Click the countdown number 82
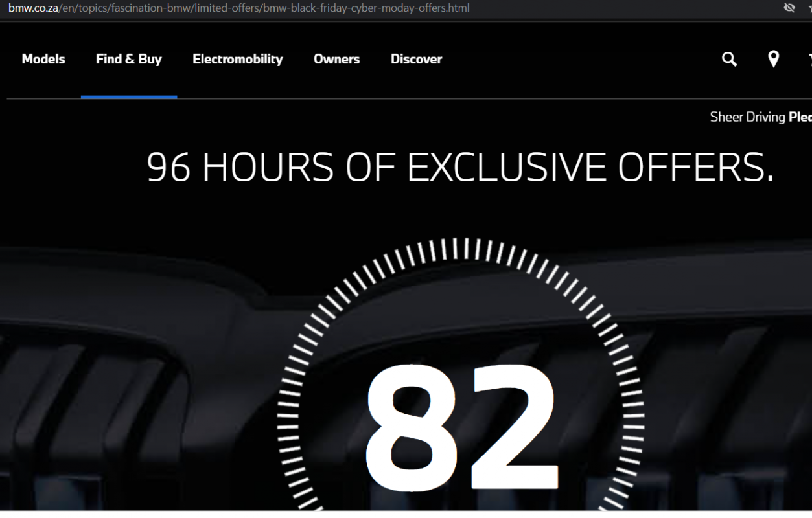812x518 pixels. tap(461, 426)
